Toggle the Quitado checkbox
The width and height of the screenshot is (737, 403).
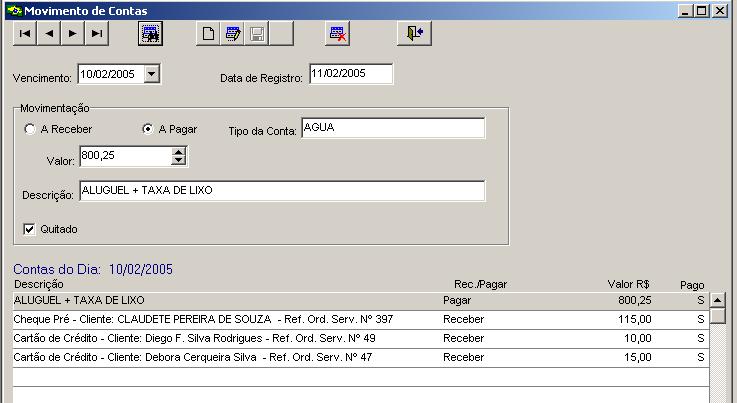(x=30, y=229)
